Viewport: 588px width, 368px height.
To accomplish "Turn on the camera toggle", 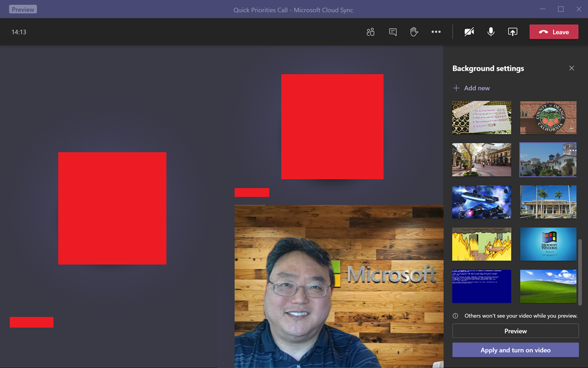I will click(469, 32).
